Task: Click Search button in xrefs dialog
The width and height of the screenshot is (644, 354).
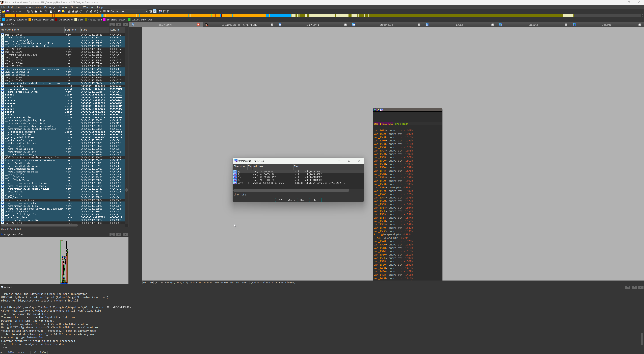Action: (304, 200)
